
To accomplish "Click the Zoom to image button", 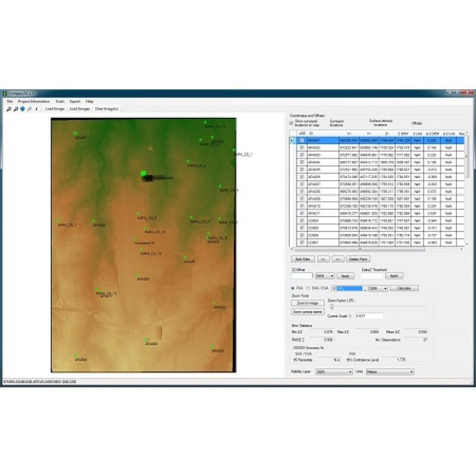I will (x=308, y=303).
